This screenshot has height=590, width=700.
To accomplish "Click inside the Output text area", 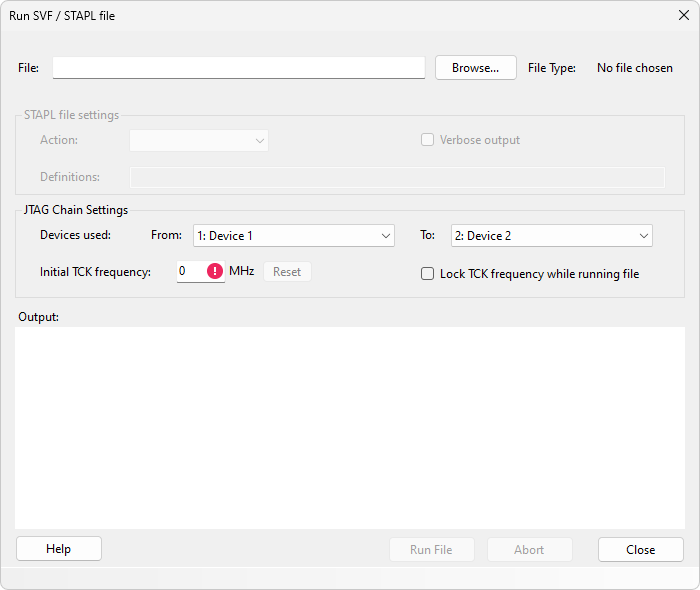I will pos(349,427).
